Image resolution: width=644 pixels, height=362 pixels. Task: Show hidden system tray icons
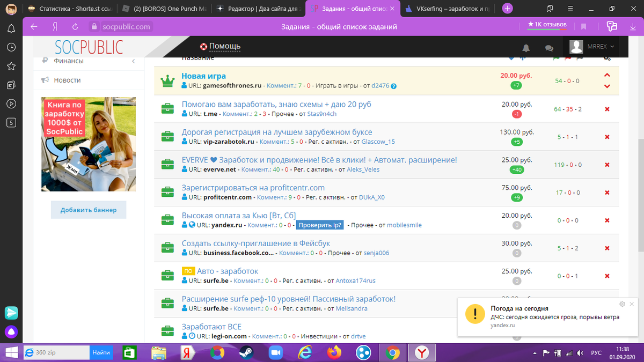pos(536,353)
